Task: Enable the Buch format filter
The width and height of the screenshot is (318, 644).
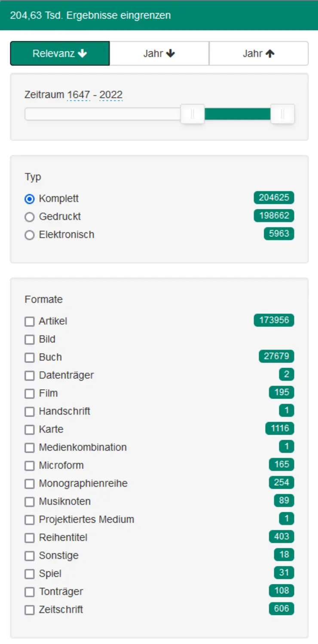Action: (30, 357)
